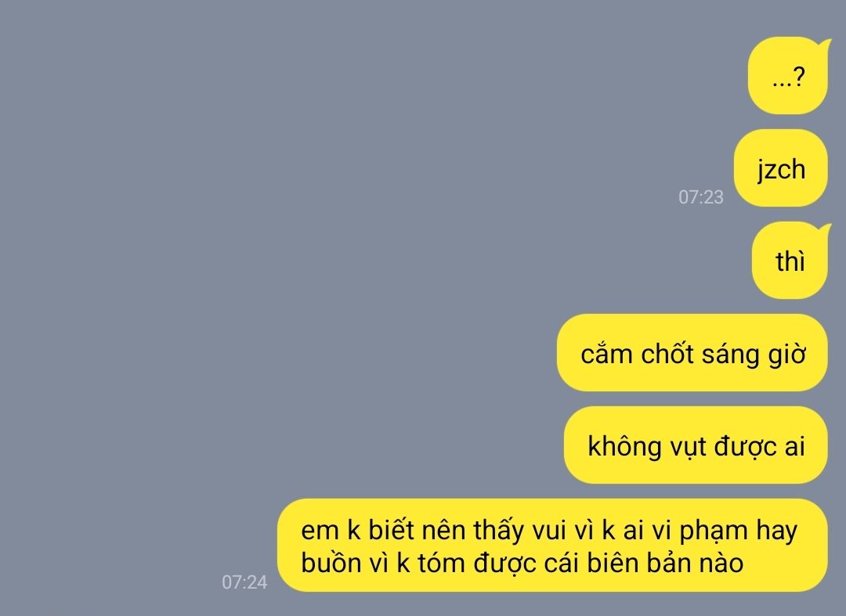Click the 07:24 timestamp
Image resolution: width=846 pixels, height=616 pixels.
coord(244,582)
